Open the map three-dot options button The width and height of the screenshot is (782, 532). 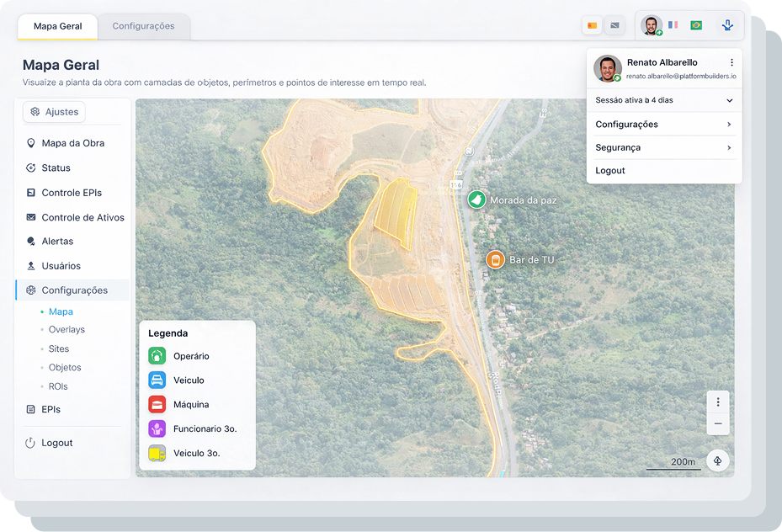tap(718, 402)
